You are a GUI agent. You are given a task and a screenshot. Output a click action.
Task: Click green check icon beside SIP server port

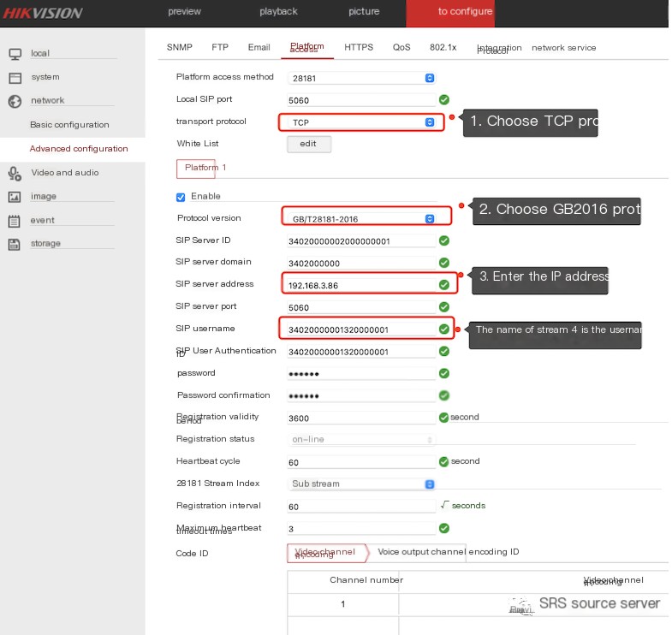tap(444, 306)
